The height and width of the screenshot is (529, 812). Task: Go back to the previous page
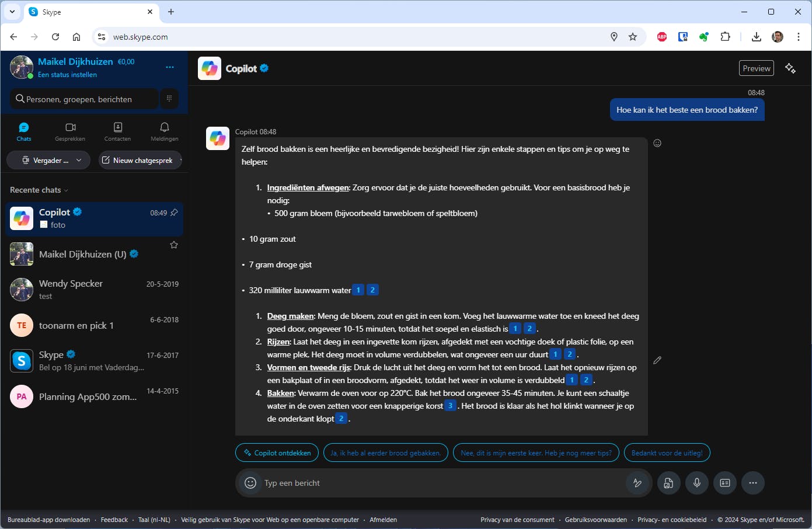tap(13, 37)
